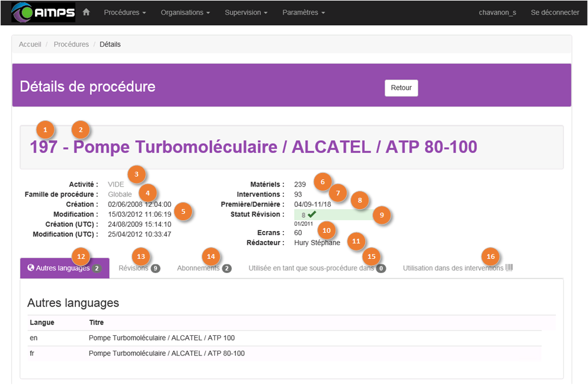Click the procedure title 197 - Pompe Turbomoléculaire

[x=254, y=146]
